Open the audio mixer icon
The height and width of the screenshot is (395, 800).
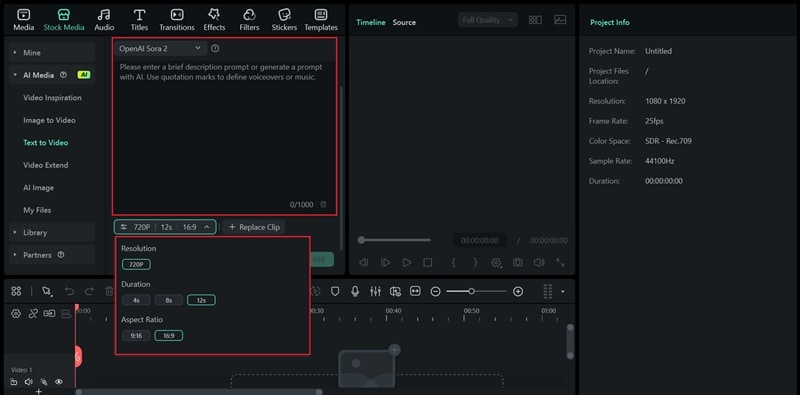(x=375, y=291)
